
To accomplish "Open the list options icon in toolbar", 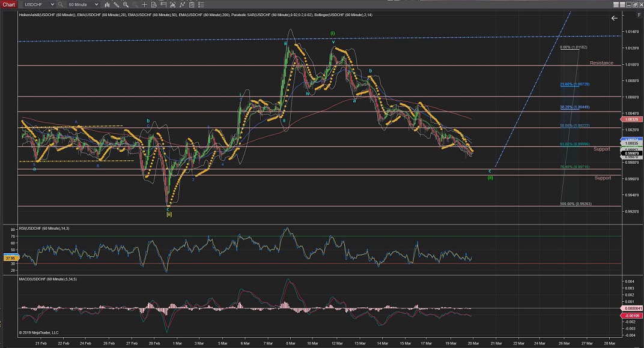I will tap(201, 5).
